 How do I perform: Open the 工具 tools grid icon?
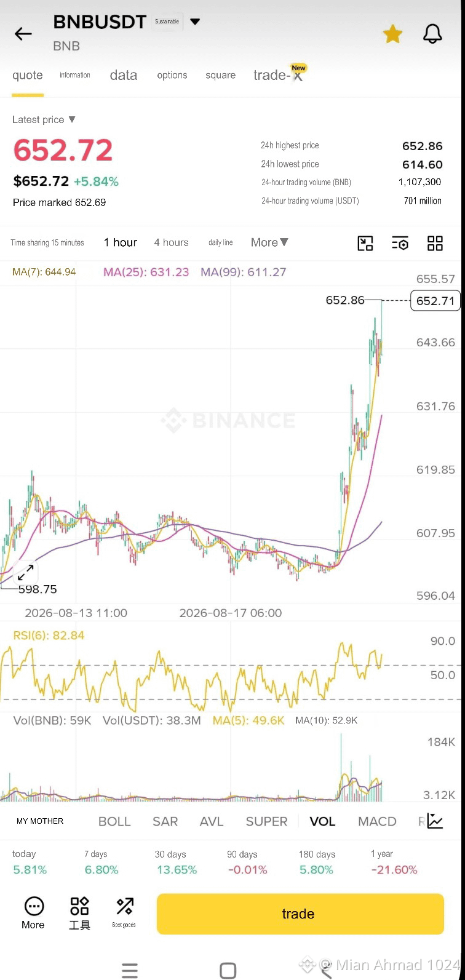[79, 913]
